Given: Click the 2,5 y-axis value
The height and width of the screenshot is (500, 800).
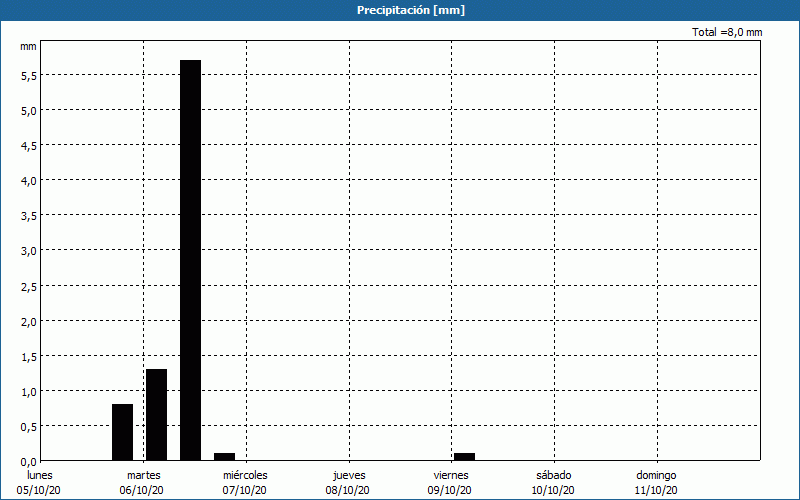Looking at the screenshot, I should click(x=29, y=286).
